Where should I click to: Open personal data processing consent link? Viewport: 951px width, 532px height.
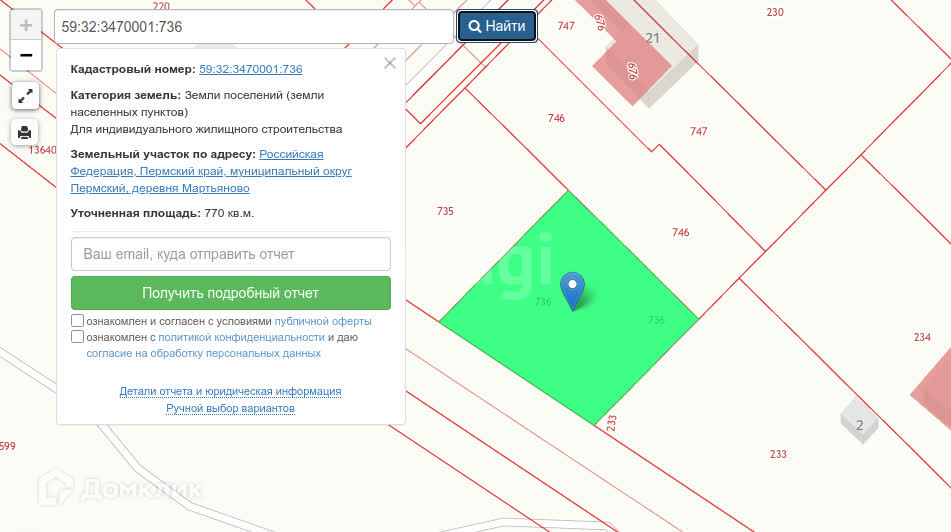pos(204,353)
